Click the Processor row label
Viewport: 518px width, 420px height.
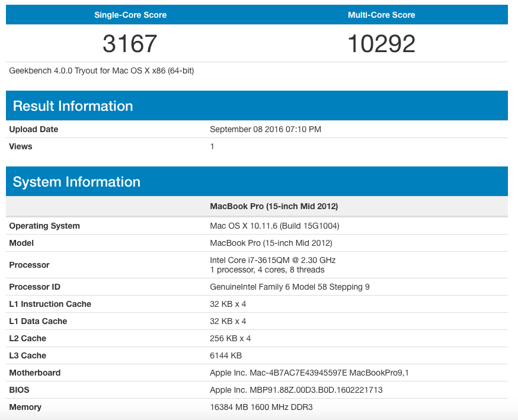click(30, 265)
